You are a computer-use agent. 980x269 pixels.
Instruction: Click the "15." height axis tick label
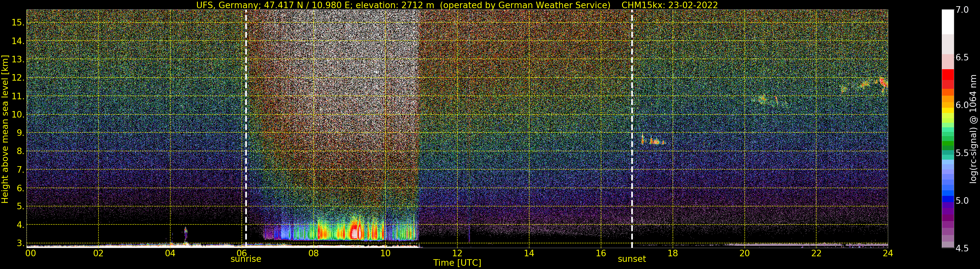click(18, 23)
